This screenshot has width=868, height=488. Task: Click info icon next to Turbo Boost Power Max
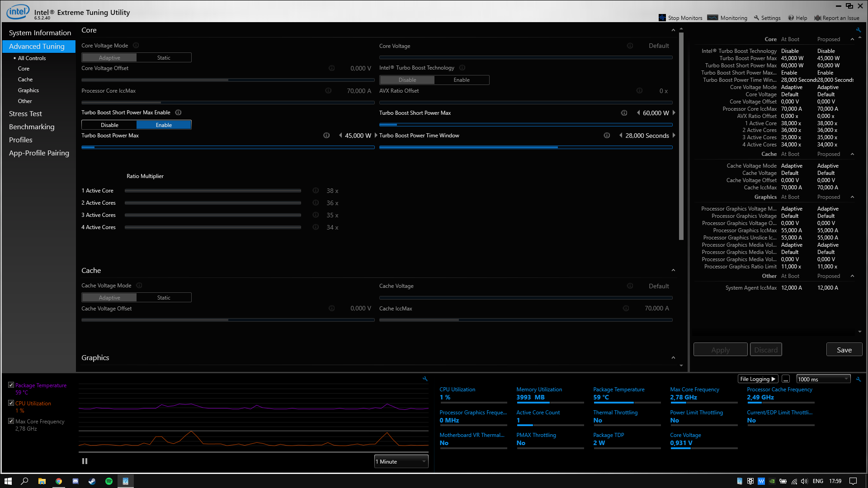(x=326, y=136)
